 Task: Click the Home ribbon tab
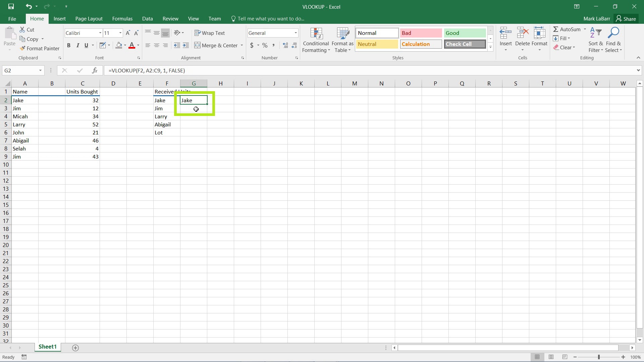tap(37, 18)
